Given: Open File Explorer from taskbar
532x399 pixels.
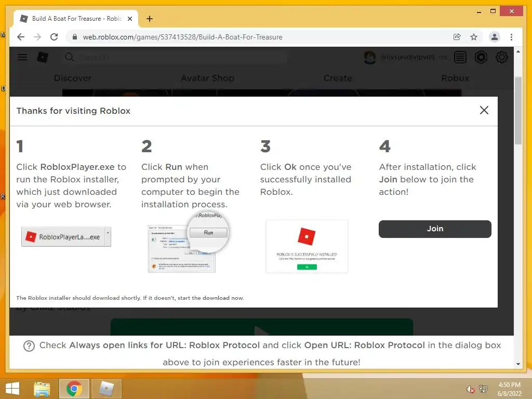Looking at the screenshot, I should tap(42, 389).
